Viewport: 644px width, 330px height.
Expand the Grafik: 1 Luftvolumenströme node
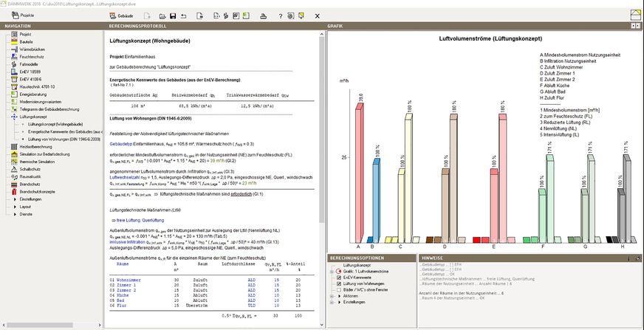click(332, 272)
